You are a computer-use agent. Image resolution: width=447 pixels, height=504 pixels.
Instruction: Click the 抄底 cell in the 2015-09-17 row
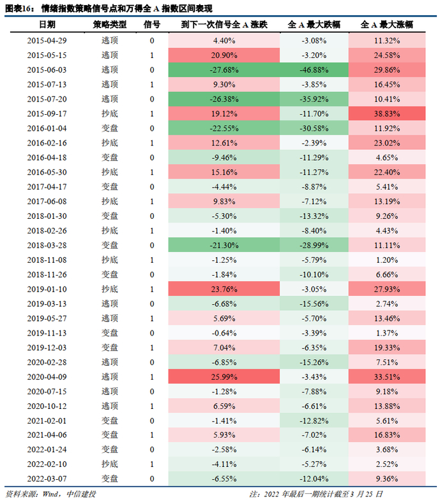(109, 113)
